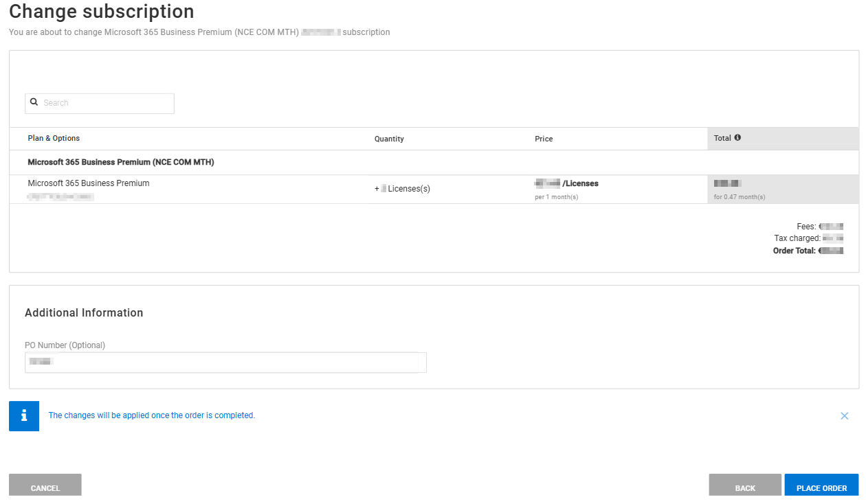Click the 'for 0.47 month(s)' text
This screenshot has width=866, height=504.
coord(740,197)
